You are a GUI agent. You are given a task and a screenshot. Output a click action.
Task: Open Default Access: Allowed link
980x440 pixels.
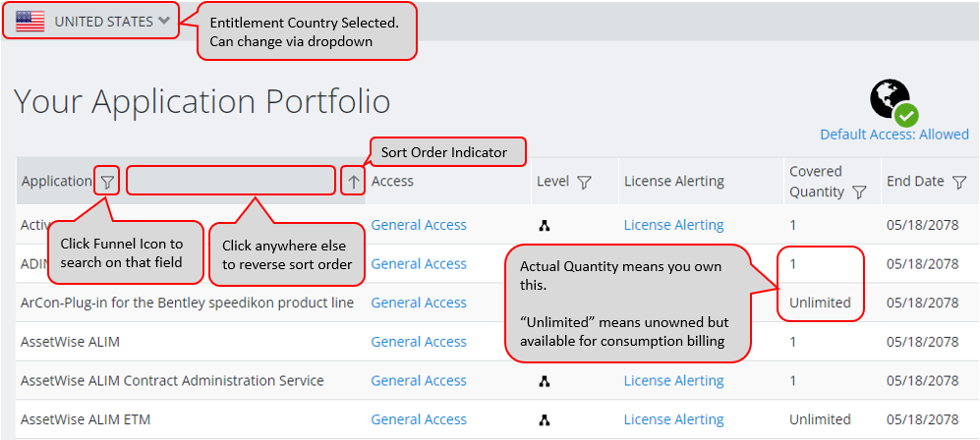point(894,135)
